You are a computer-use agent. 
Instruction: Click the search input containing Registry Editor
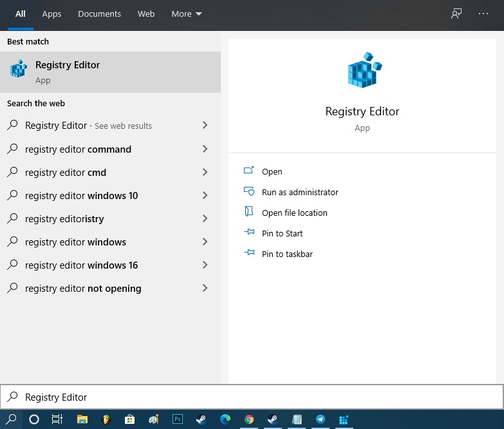click(x=252, y=397)
